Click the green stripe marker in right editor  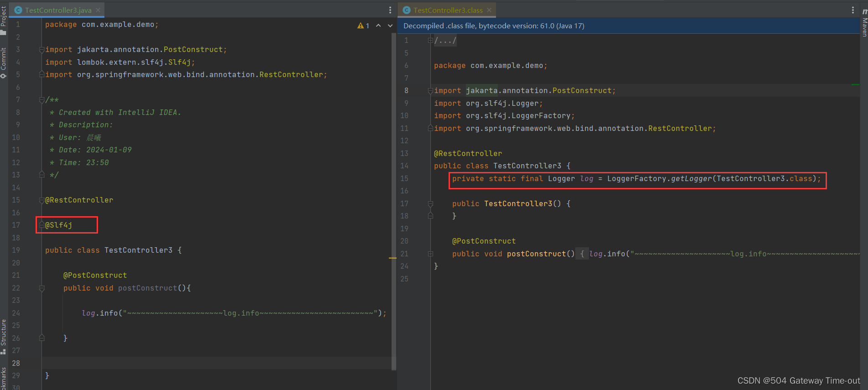(855, 84)
